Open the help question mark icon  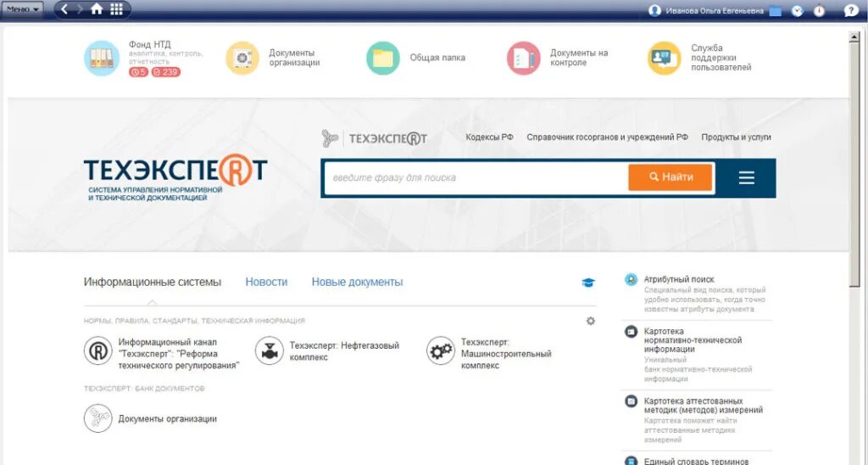(851, 10)
